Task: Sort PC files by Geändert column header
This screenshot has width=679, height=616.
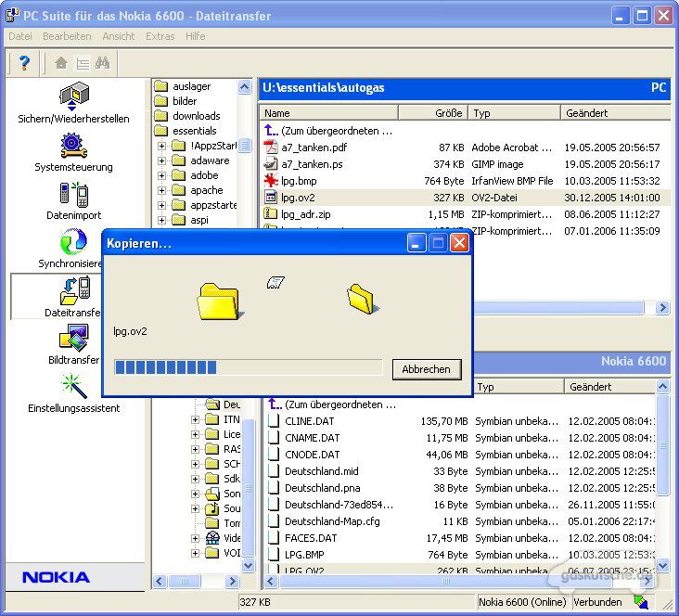Action: [616, 113]
